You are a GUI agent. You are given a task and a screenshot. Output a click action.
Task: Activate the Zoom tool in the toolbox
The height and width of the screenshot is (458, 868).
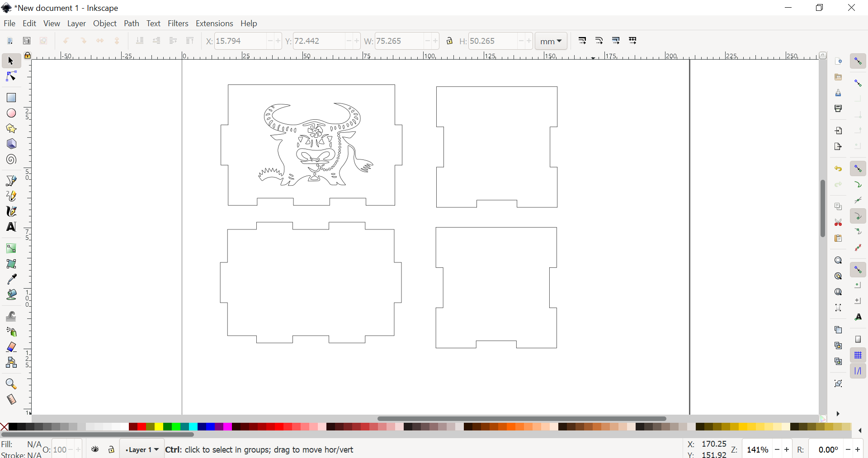click(11, 383)
